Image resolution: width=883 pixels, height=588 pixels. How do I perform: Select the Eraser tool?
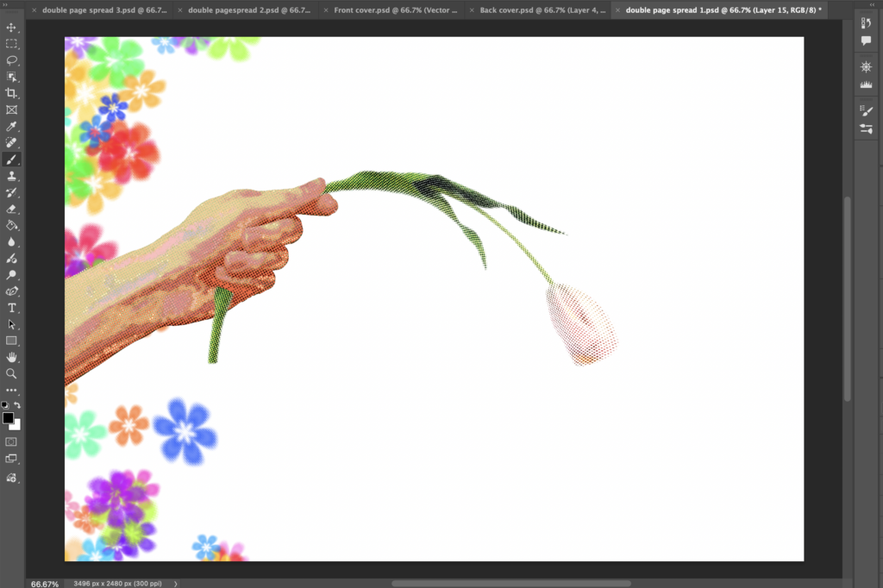pyautogui.click(x=12, y=209)
